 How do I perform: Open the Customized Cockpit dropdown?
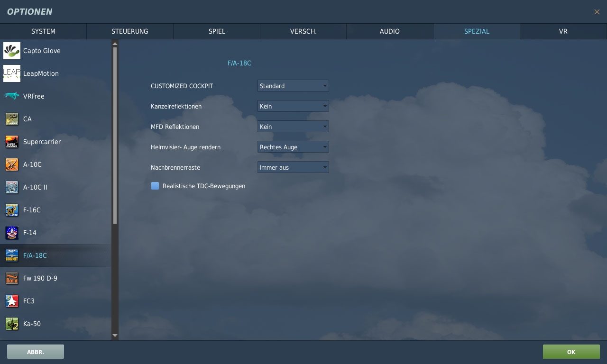click(293, 86)
